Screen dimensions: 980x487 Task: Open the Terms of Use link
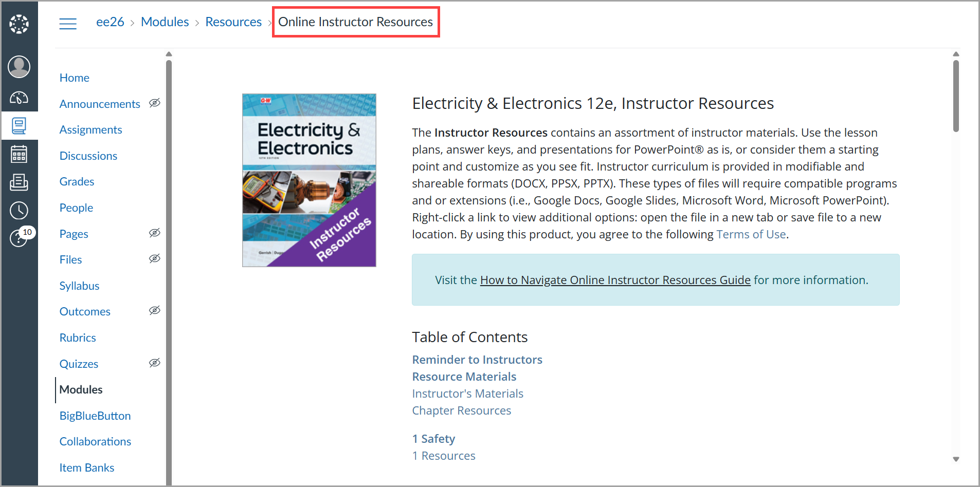(751, 235)
